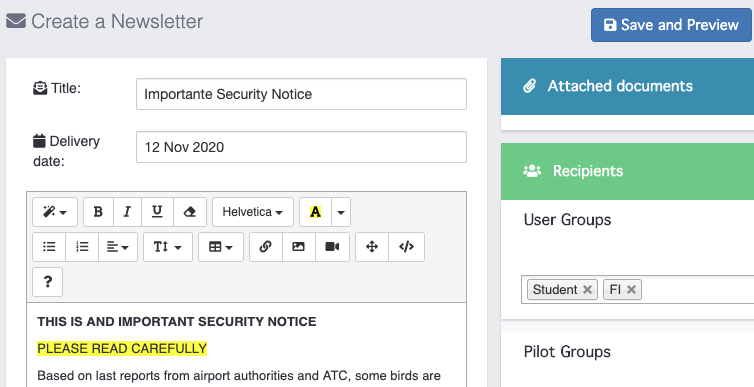The width and height of the screenshot is (754, 387).
Task: Click the insert video icon
Action: pyautogui.click(x=332, y=247)
